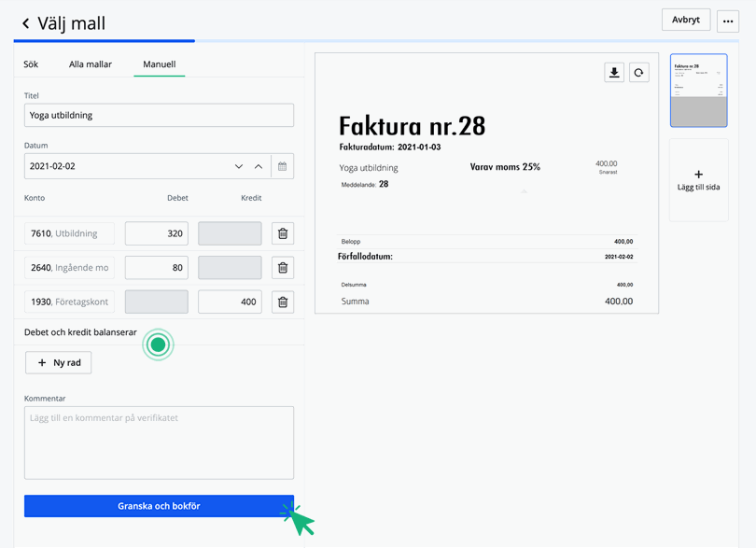The height and width of the screenshot is (548, 756).
Task: Delete the 7610 Utbildning row
Action: (283, 233)
